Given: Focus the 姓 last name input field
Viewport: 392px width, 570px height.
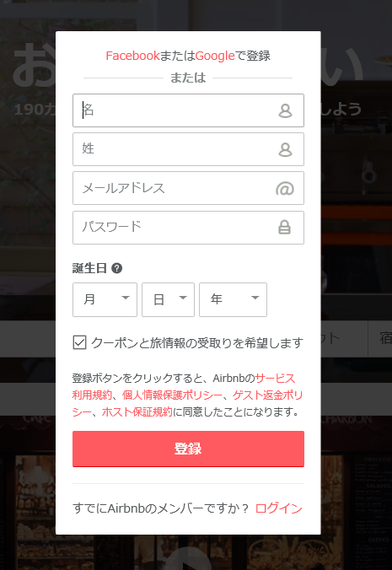Looking at the screenshot, I should click(188, 149).
